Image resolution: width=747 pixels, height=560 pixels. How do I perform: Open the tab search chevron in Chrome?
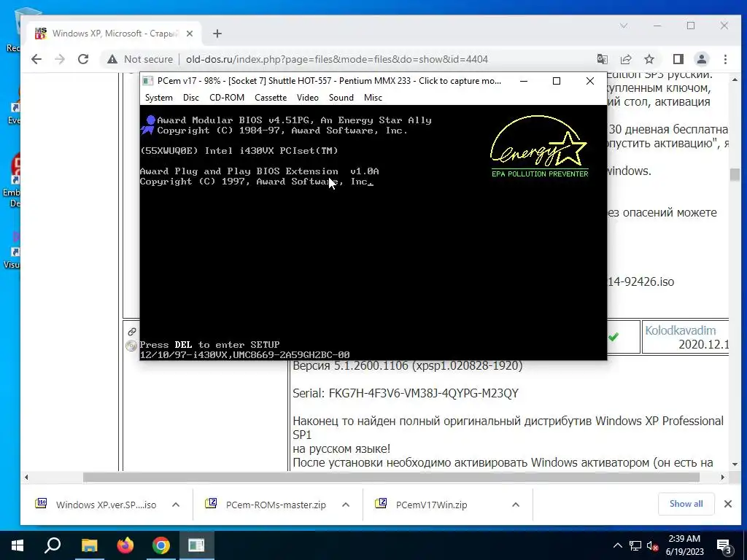tap(623, 26)
